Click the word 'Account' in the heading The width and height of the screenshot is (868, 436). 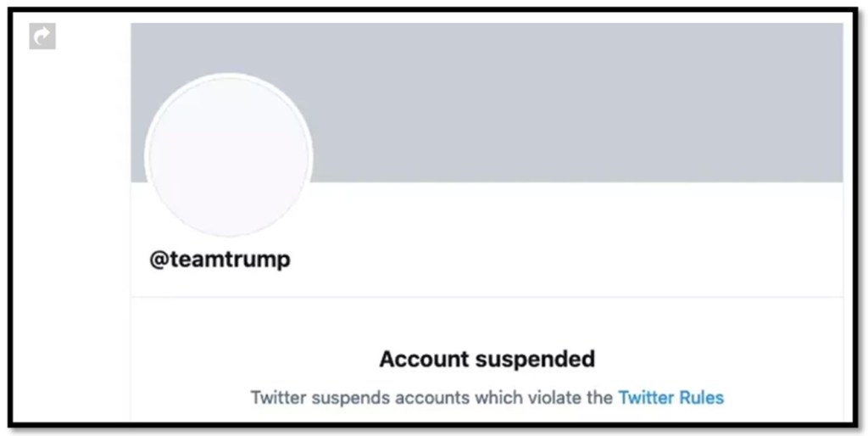424,358
